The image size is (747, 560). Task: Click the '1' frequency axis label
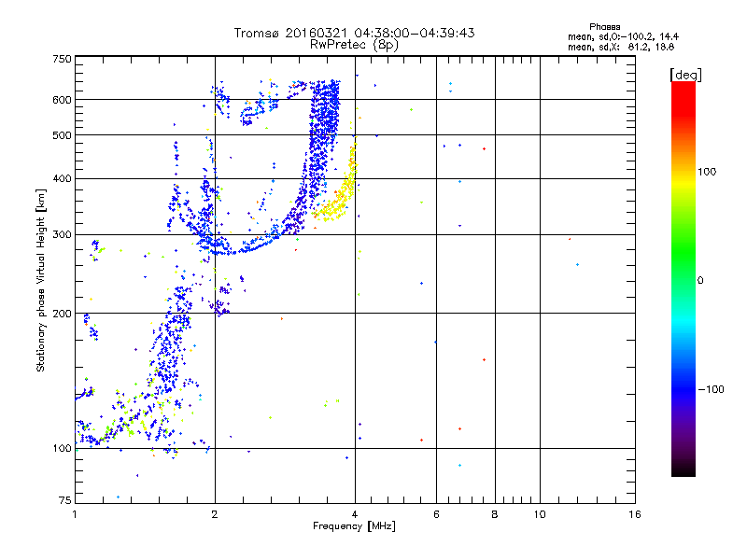tap(75, 514)
